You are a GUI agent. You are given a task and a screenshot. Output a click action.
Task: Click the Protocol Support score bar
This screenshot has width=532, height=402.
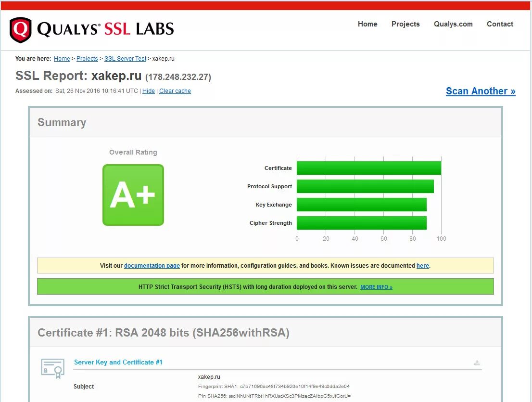(x=366, y=186)
